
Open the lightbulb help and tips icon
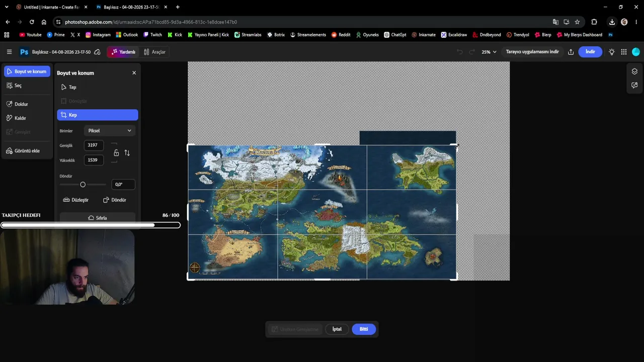(x=612, y=52)
